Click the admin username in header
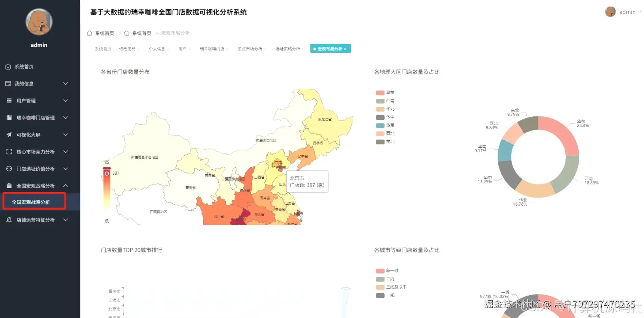 pos(628,12)
